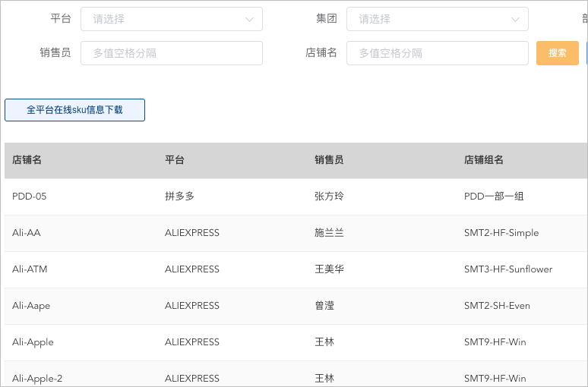Click the 集团 dropdown chevron arrow

pos(515,20)
